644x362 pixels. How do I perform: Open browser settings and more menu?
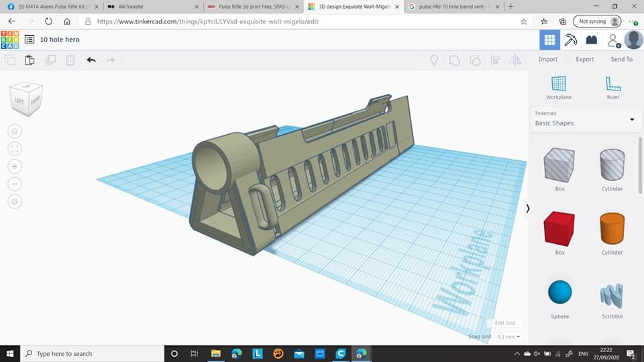pos(633,21)
